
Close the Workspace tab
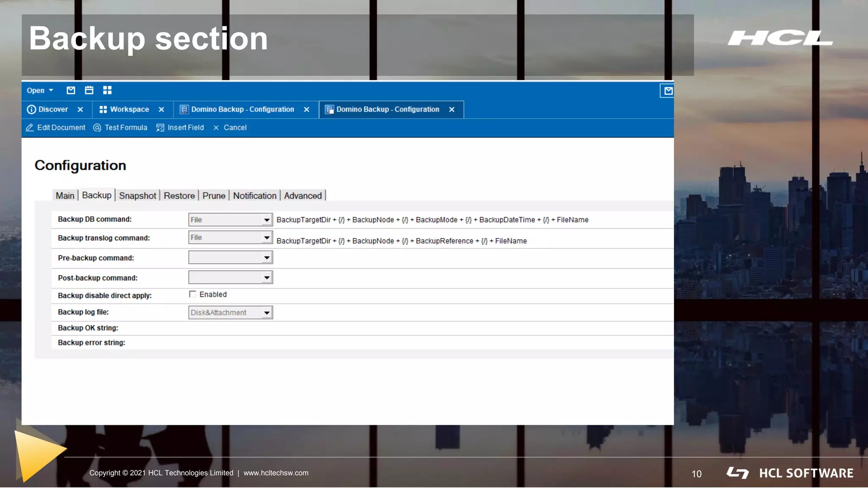[161, 109]
